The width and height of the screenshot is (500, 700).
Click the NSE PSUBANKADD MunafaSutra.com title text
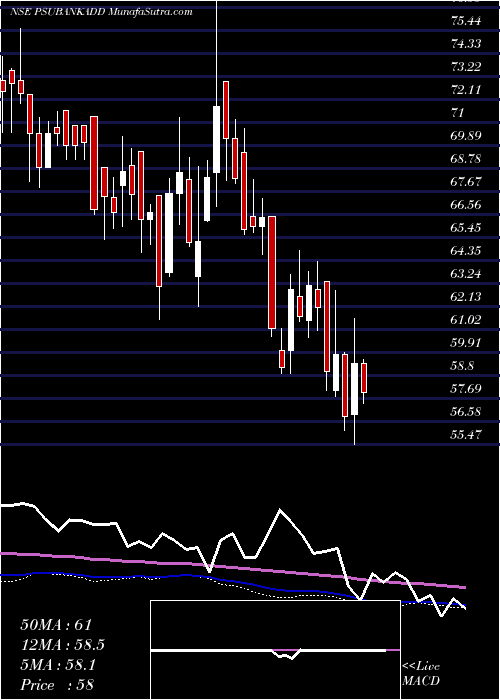point(101,12)
